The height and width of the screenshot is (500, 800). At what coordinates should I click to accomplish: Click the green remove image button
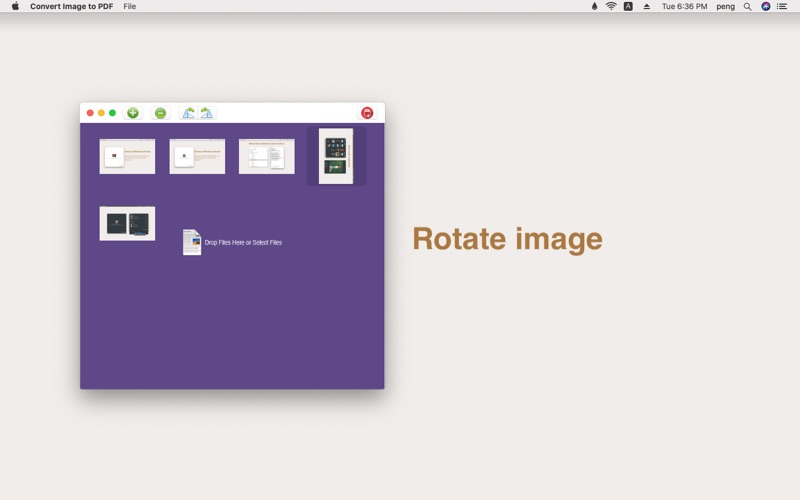coord(160,113)
